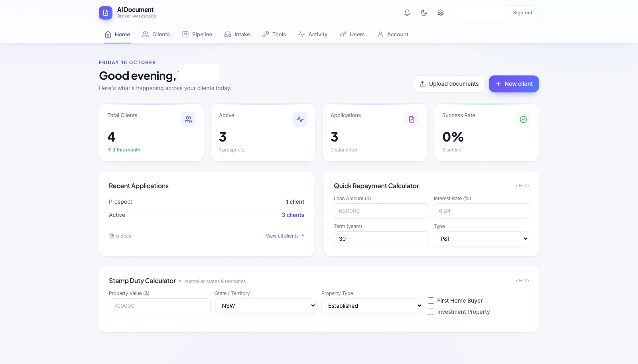Follow the View all clients link
The image size is (638, 364).
click(x=285, y=236)
